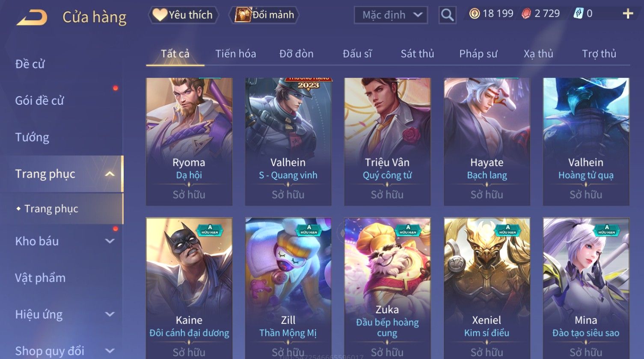The image size is (644, 359).
Task: Open Tướng in the sidebar
Action: point(32,137)
